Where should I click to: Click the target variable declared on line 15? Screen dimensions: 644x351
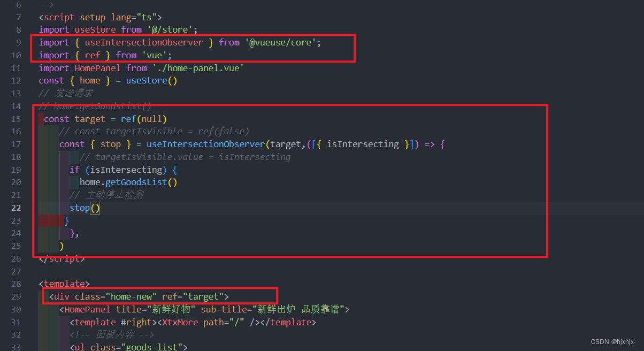coord(90,119)
